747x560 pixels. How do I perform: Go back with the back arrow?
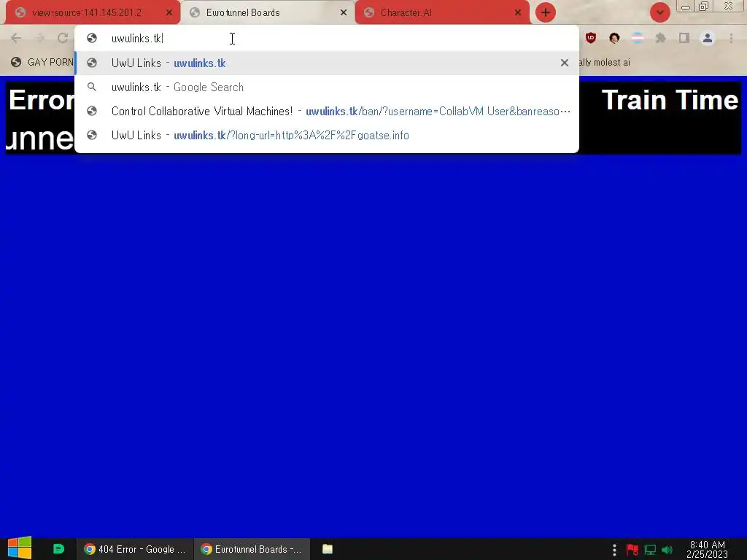click(16, 38)
